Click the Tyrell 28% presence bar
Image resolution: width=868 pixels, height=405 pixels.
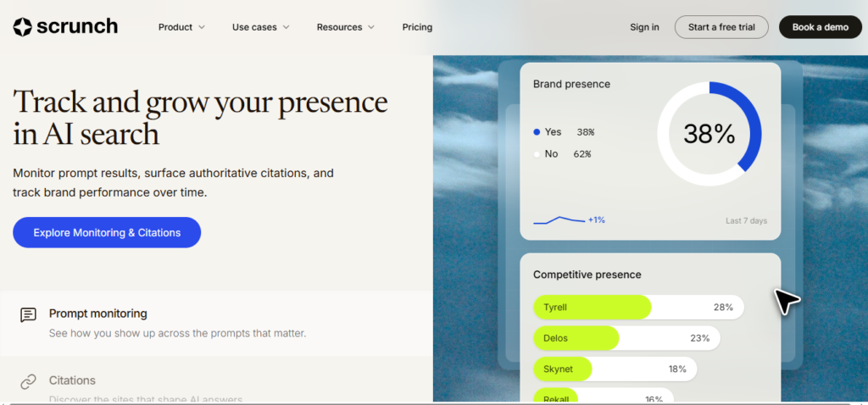coord(638,307)
